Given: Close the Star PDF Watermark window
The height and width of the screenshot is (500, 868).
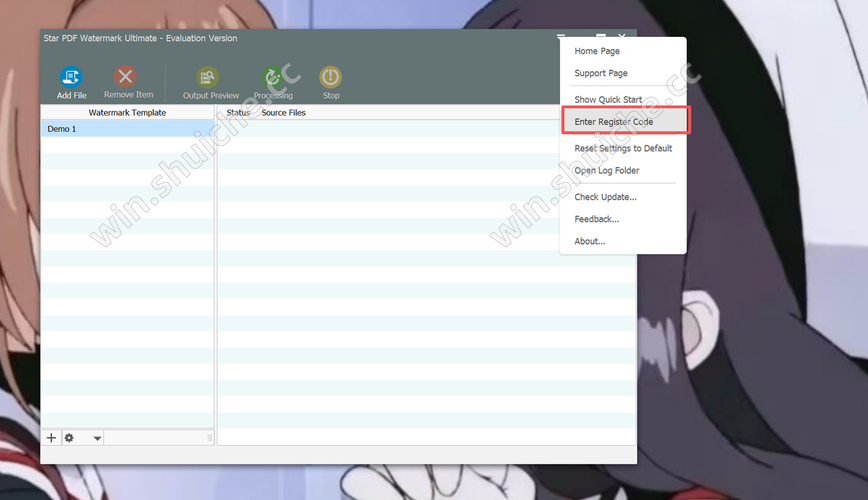Looking at the screenshot, I should click(622, 36).
